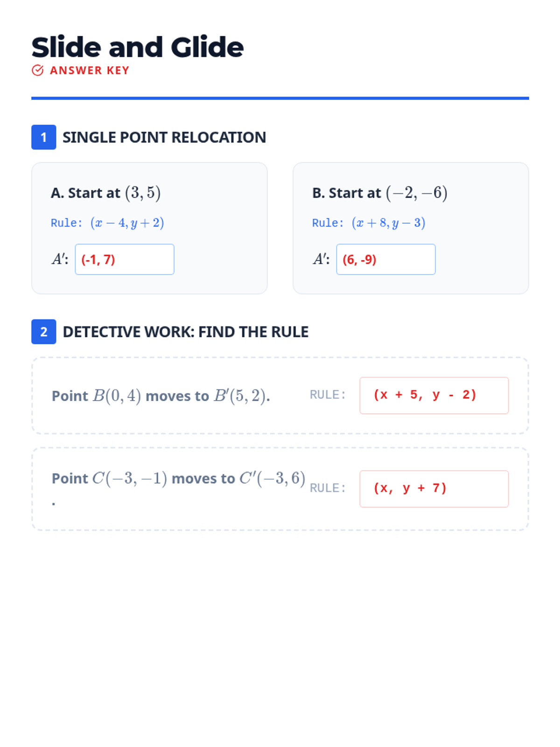
Task: Click the "Detective Work: Find the Rule" heading
Action: 186,332
